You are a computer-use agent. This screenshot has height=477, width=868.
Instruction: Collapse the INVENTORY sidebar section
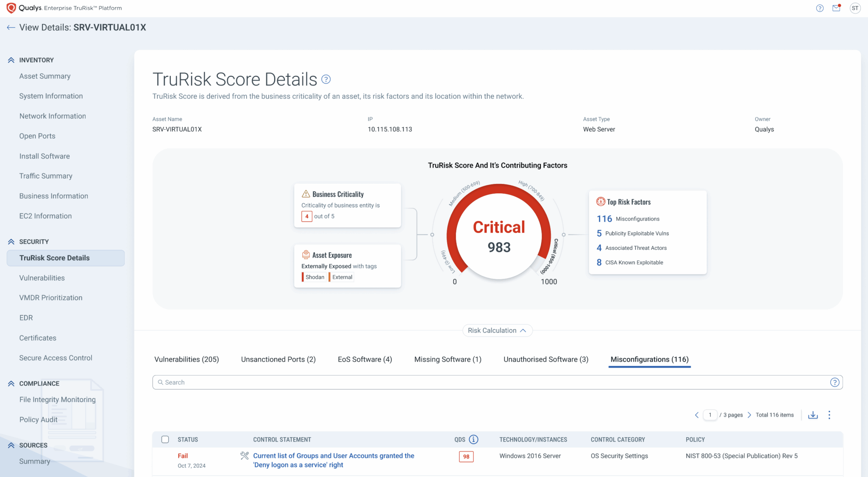pyautogui.click(x=11, y=60)
